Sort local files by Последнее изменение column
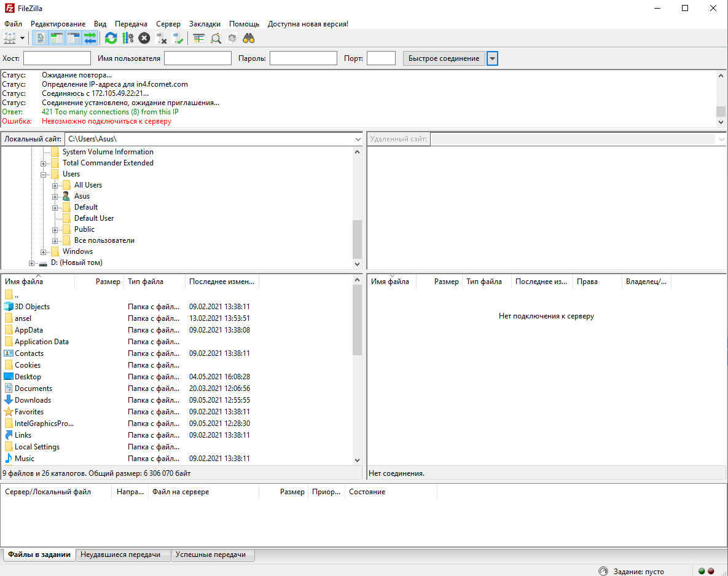The height and width of the screenshot is (576, 728). tap(222, 282)
